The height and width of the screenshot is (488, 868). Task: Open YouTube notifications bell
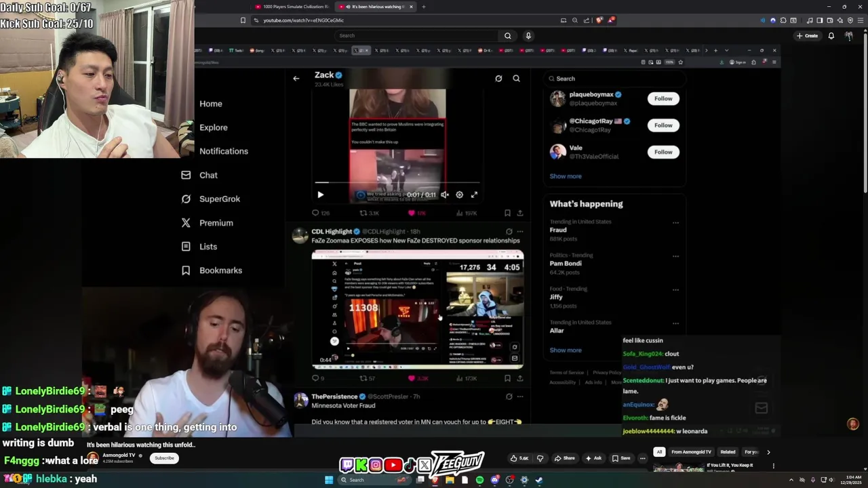click(831, 35)
